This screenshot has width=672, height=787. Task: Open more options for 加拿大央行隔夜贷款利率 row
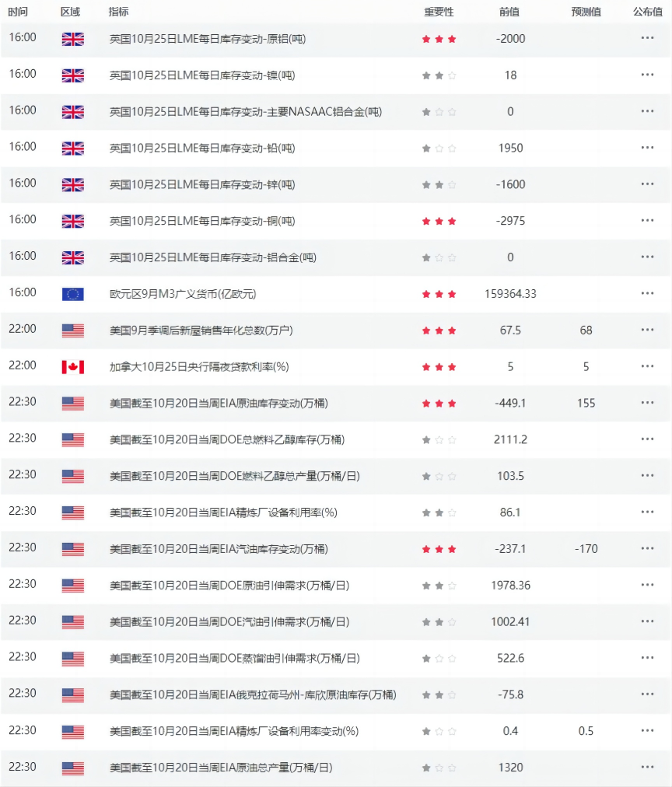tap(647, 366)
